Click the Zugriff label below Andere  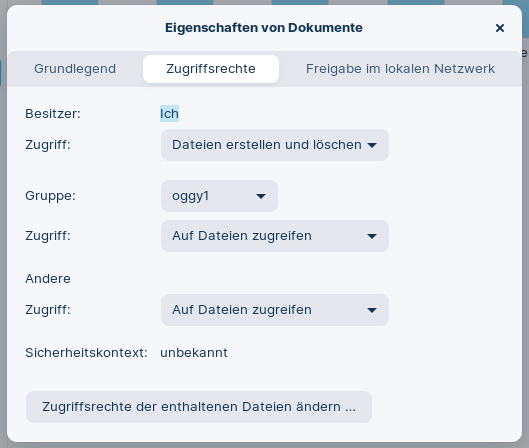click(48, 310)
